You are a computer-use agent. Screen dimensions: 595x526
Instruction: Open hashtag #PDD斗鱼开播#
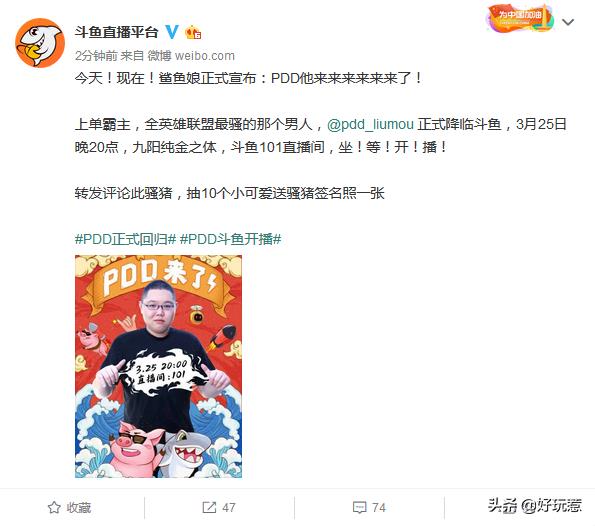230,239
